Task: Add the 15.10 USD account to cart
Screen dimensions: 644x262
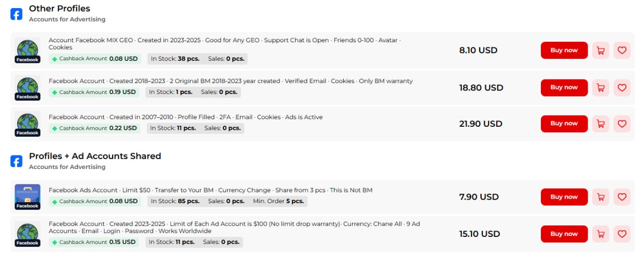Action: tap(600, 234)
